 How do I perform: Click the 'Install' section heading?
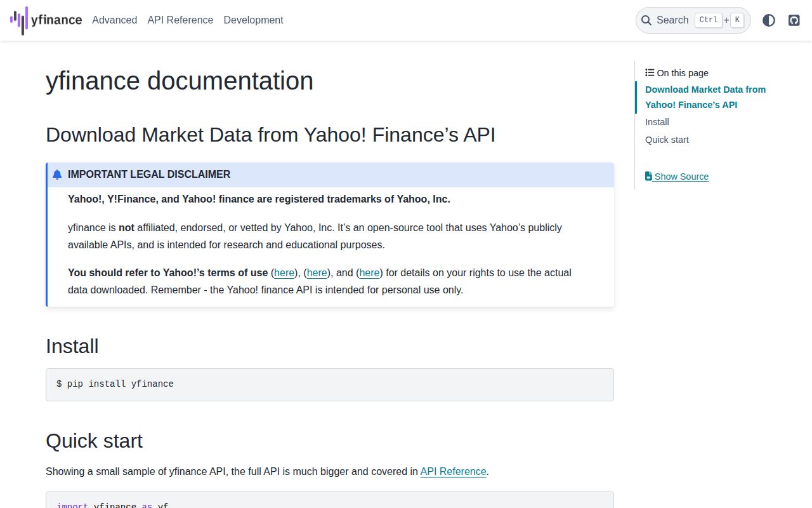(72, 346)
